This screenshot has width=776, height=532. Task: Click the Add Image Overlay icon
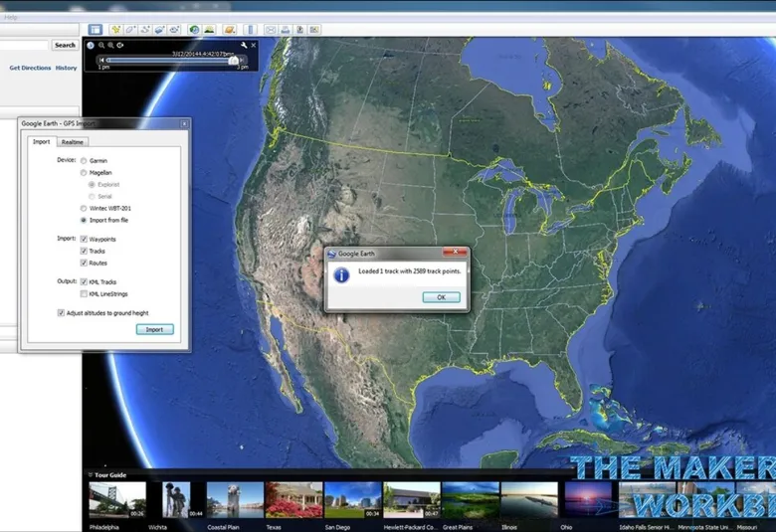(159, 30)
